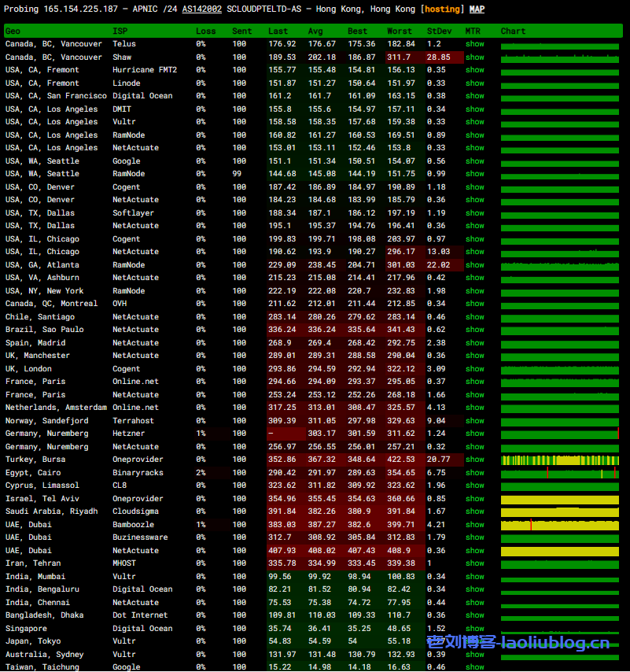630x672 pixels.
Task: Show MTR for Vancouver Shaw row
Action: click(x=475, y=57)
